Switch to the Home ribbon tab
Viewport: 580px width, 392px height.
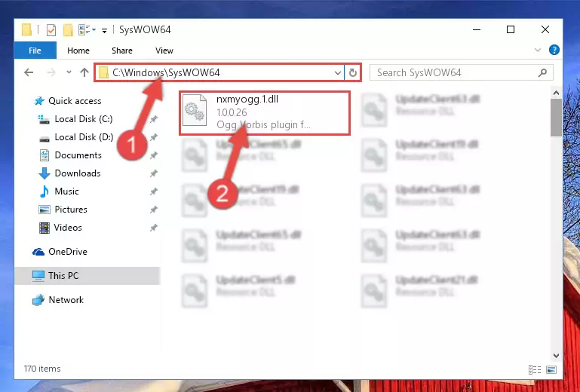78,51
